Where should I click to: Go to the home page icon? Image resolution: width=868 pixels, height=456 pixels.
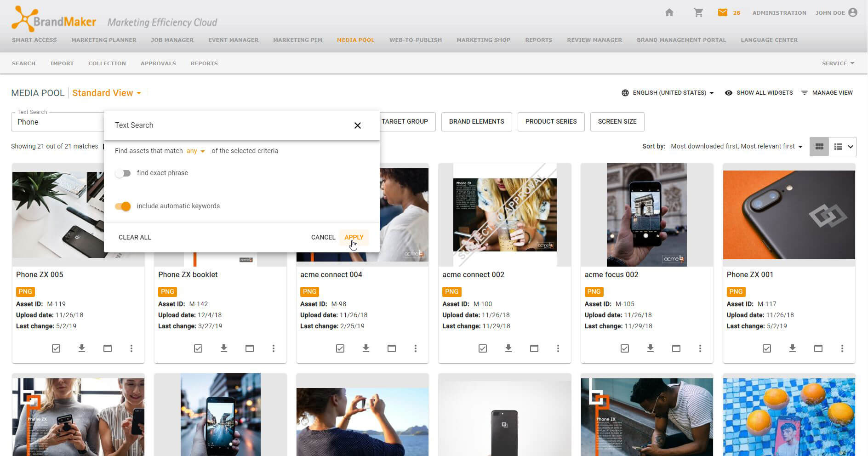[669, 13]
